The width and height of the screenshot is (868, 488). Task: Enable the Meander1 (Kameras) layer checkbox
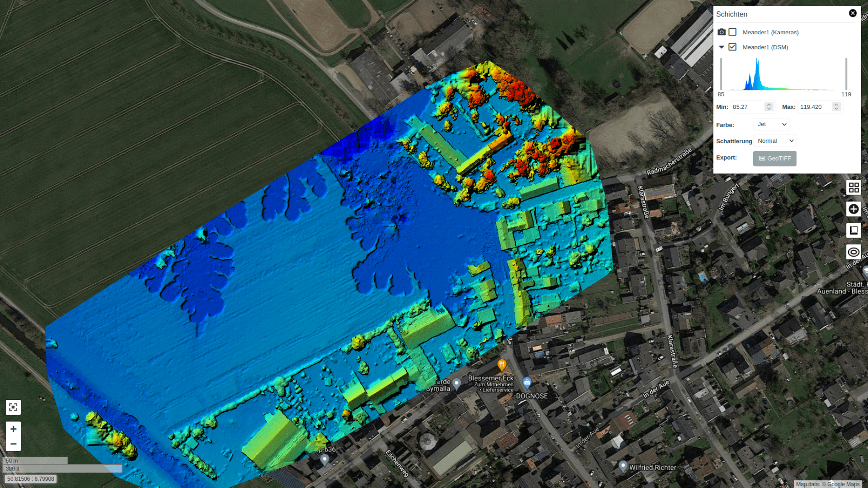(732, 32)
